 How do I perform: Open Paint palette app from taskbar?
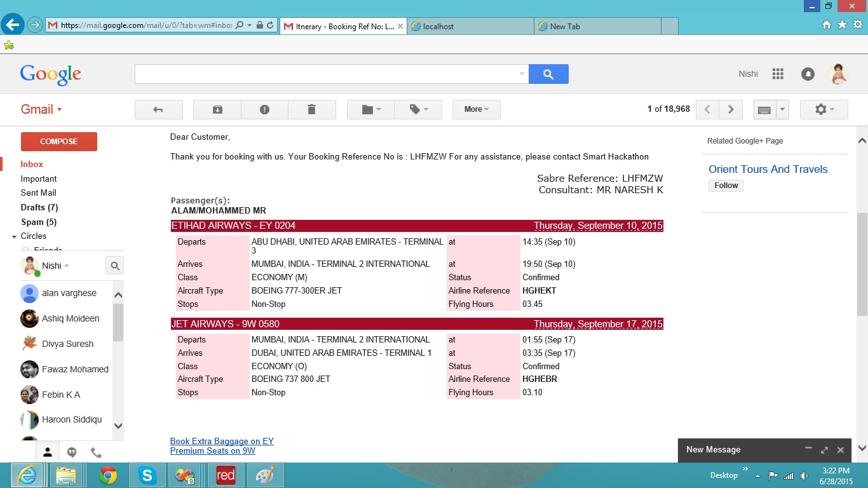pos(266,475)
